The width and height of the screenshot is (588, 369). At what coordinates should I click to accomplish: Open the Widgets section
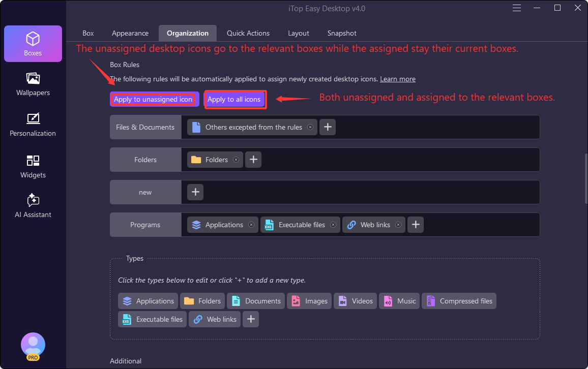33,167
